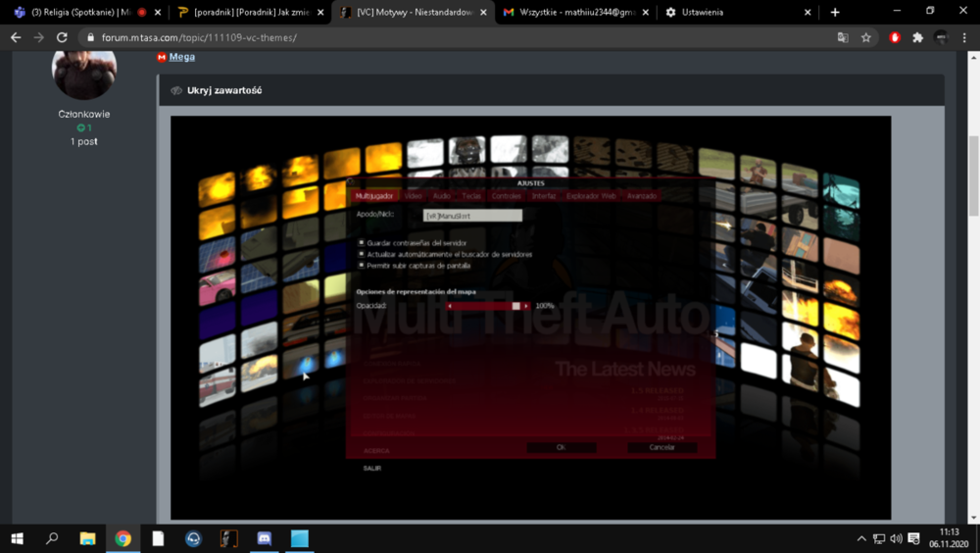This screenshot has height=553, width=980.
Task: Switch to the Gmail Wszystkie tab
Action: [575, 12]
